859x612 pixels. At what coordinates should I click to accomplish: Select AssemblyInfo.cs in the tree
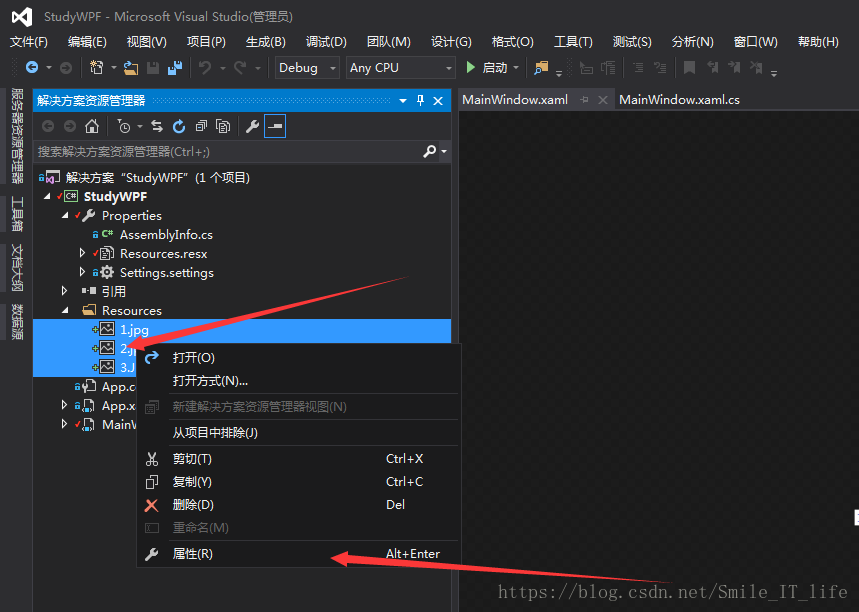click(x=166, y=234)
